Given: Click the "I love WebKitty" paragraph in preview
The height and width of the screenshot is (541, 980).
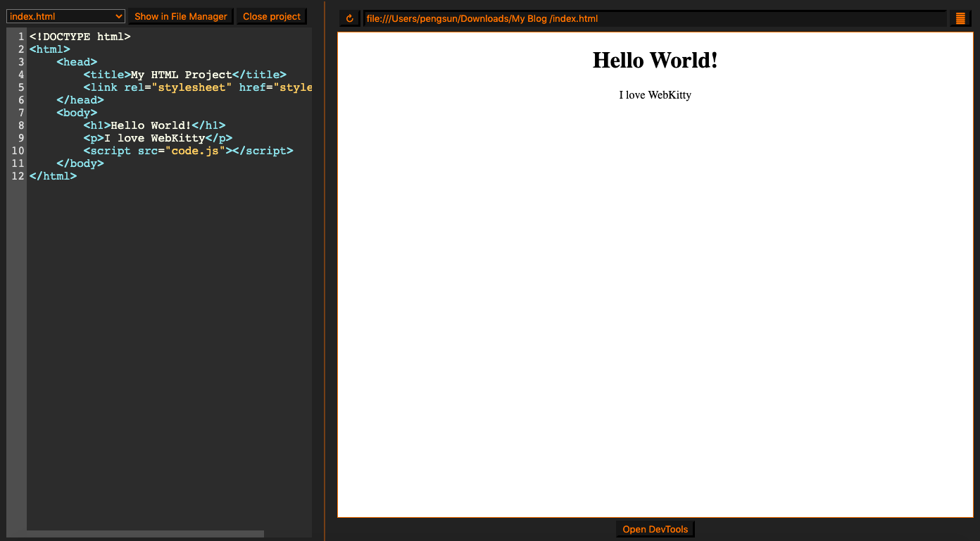Looking at the screenshot, I should pos(655,95).
